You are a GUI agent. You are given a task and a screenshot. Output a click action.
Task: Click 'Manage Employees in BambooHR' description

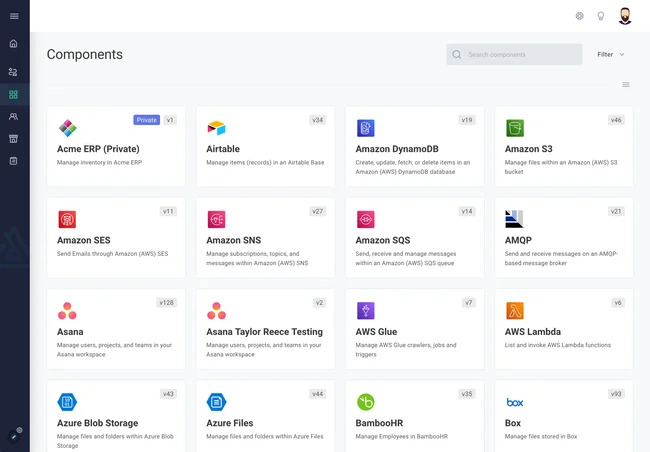(402, 436)
